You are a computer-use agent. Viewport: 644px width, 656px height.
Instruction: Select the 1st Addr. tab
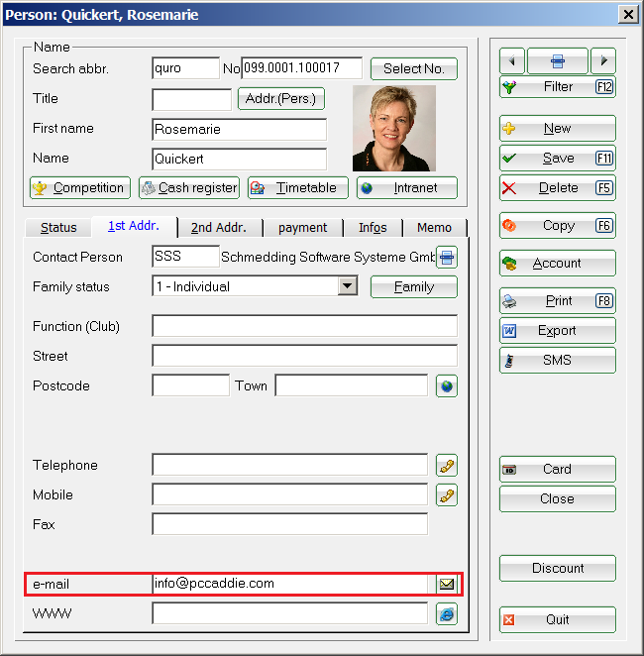[x=134, y=226]
